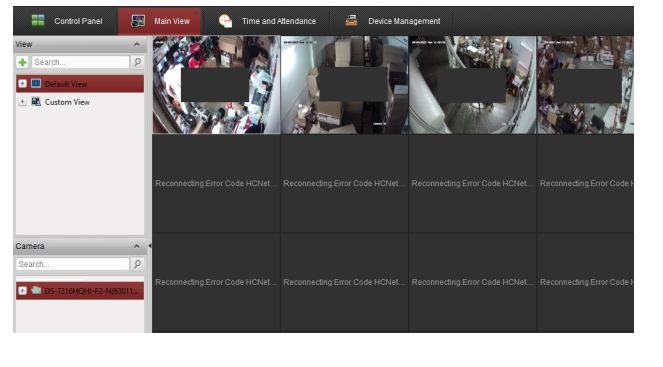Click the View search magnifier icon

tap(137, 62)
